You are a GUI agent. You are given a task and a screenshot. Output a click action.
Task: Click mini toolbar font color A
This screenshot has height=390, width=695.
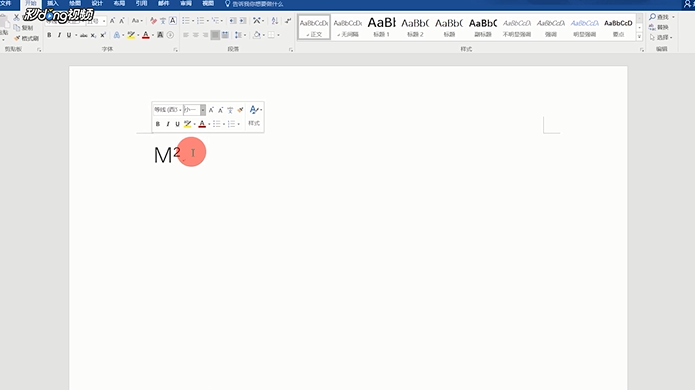click(x=202, y=124)
